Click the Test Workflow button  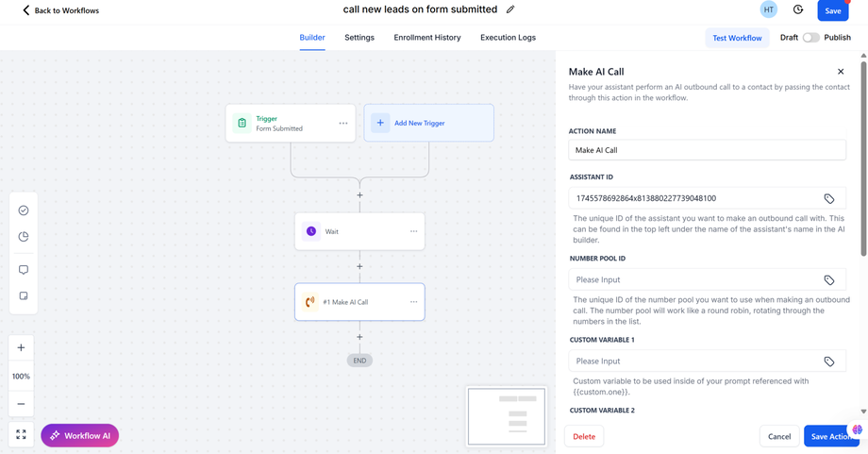tap(737, 38)
